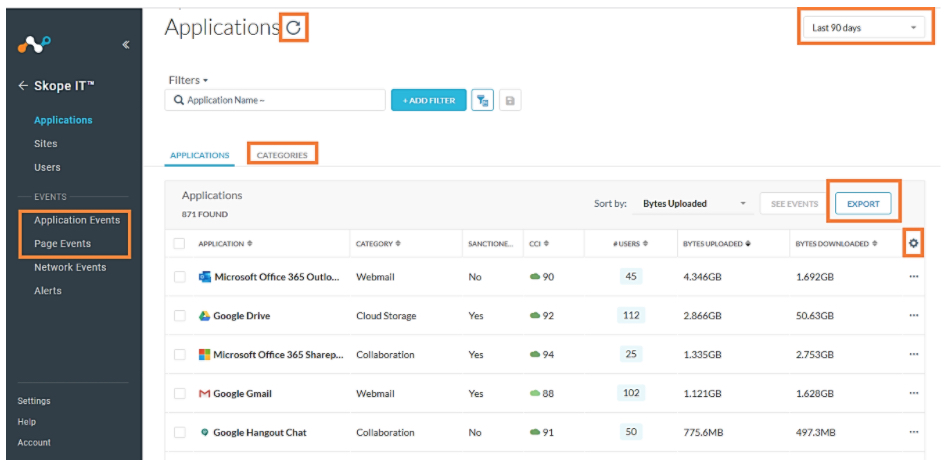The image size is (947, 462).
Task: Open Help in the sidebar
Action: pos(27,422)
